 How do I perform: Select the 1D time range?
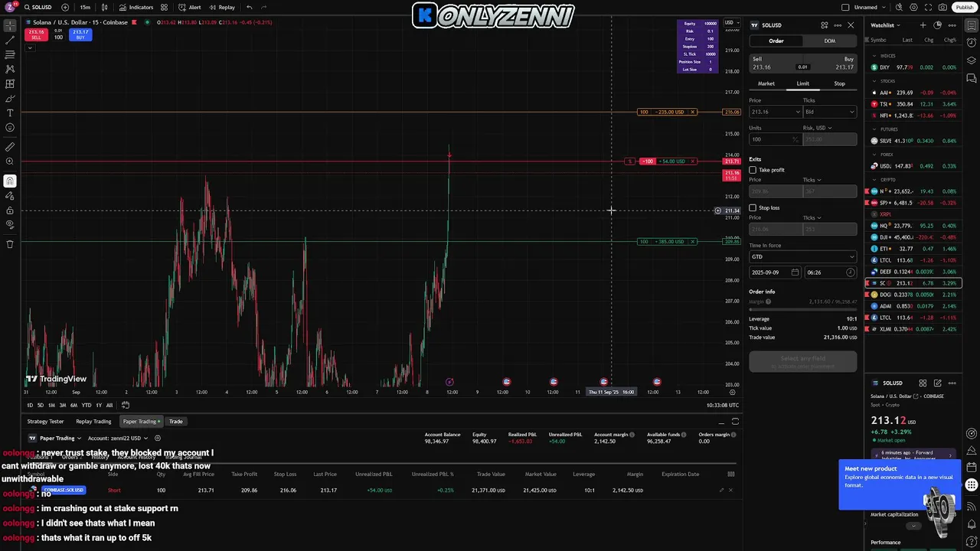tap(30, 405)
